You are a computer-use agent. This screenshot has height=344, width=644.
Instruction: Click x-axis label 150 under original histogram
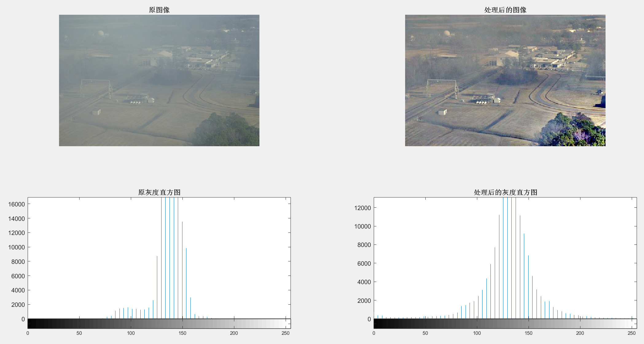(x=182, y=333)
